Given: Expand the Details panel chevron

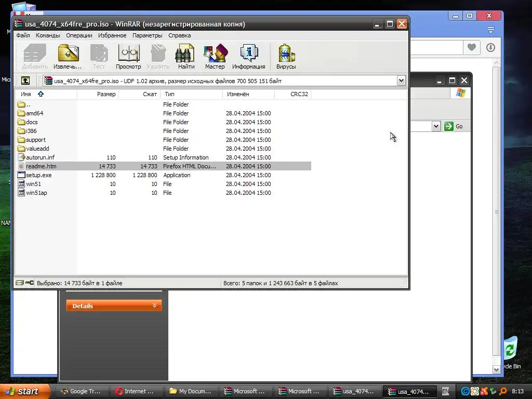Looking at the screenshot, I should [x=154, y=305].
